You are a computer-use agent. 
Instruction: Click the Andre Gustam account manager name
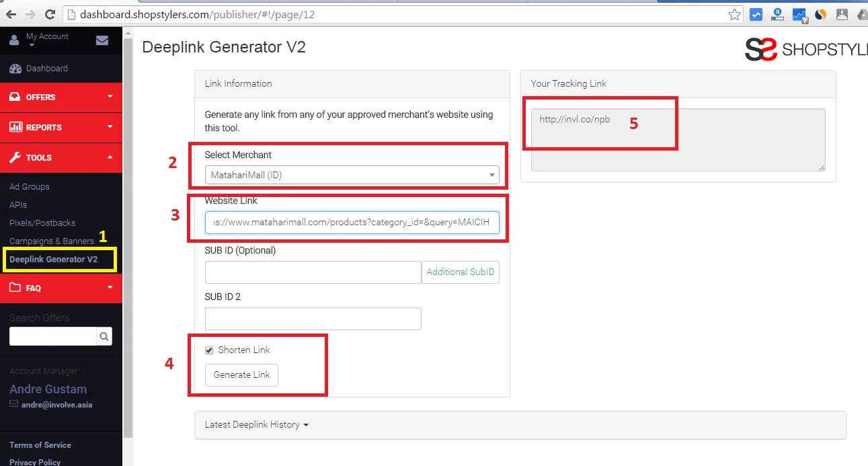48,389
